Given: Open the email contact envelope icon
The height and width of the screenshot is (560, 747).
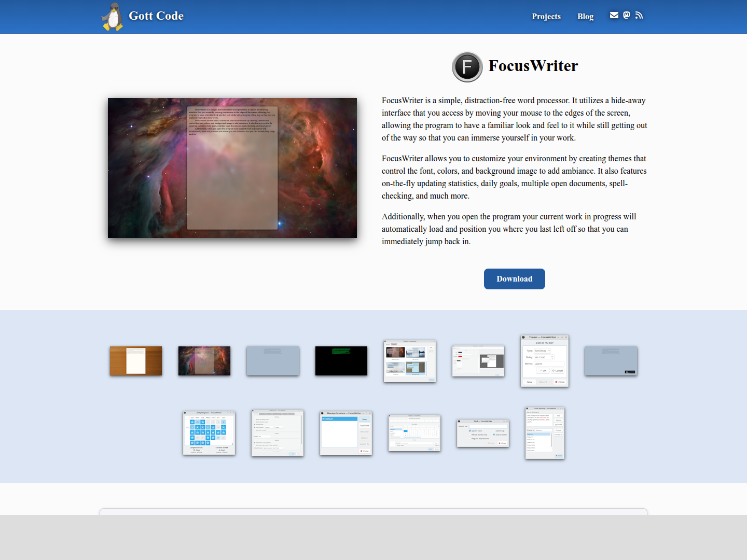Looking at the screenshot, I should pyautogui.click(x=614, y=15).
